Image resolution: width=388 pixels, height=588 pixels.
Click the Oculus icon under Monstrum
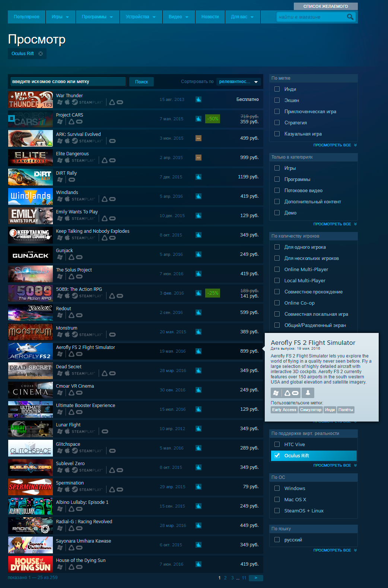(112, 334)
